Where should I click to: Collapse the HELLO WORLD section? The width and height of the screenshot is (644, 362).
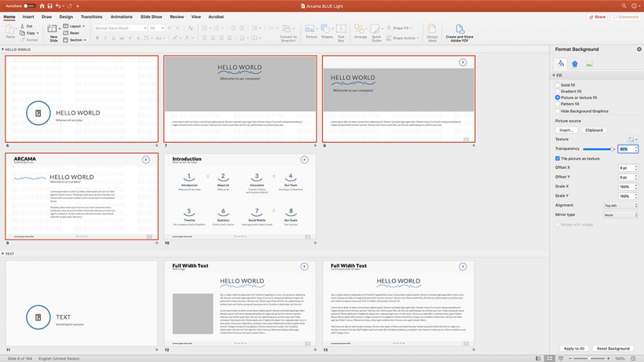3,50
